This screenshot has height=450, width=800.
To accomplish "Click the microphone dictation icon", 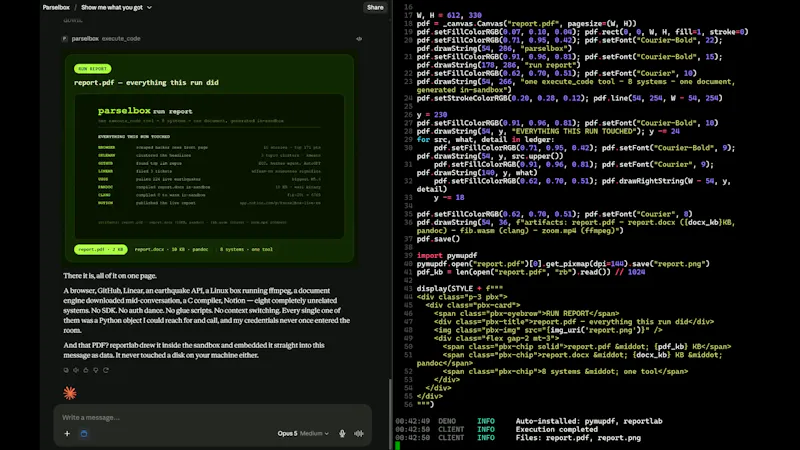I will (342, 434).
